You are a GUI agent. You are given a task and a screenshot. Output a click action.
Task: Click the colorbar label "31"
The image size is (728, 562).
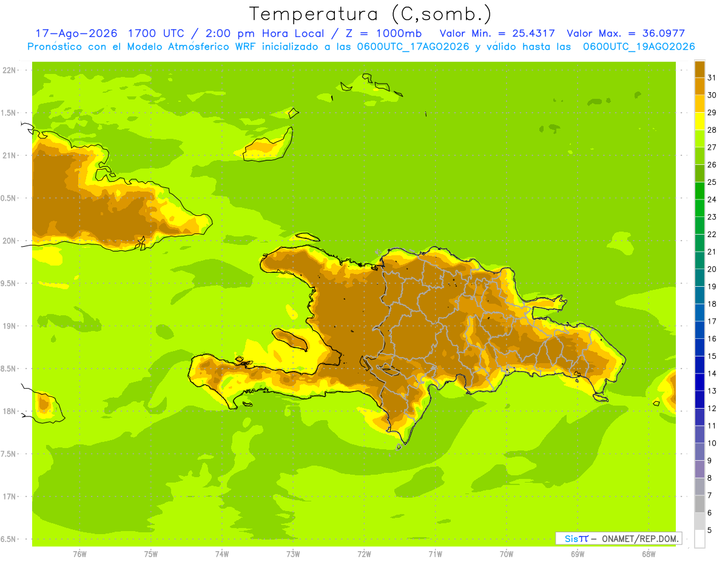tap(712, 78)
